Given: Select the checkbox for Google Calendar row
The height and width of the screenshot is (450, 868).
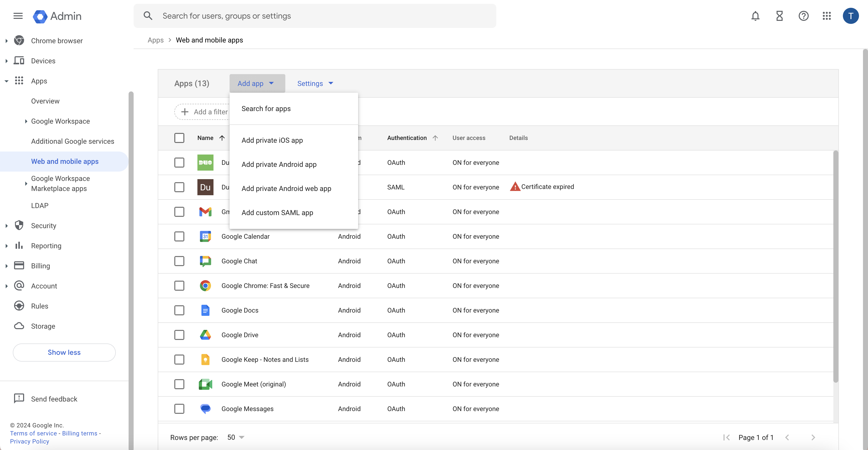Looking at the screenshot, I should 179,236.
